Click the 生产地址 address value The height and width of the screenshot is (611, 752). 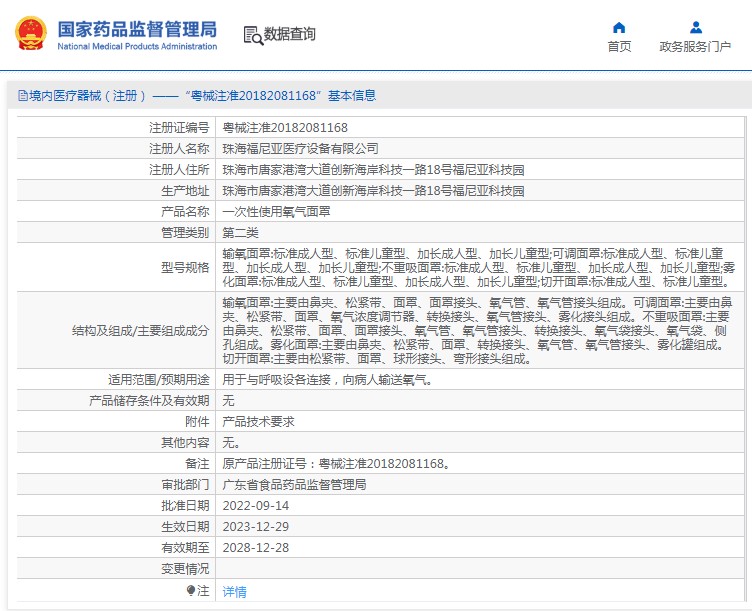pyautogui.click(x=373, y=191)
